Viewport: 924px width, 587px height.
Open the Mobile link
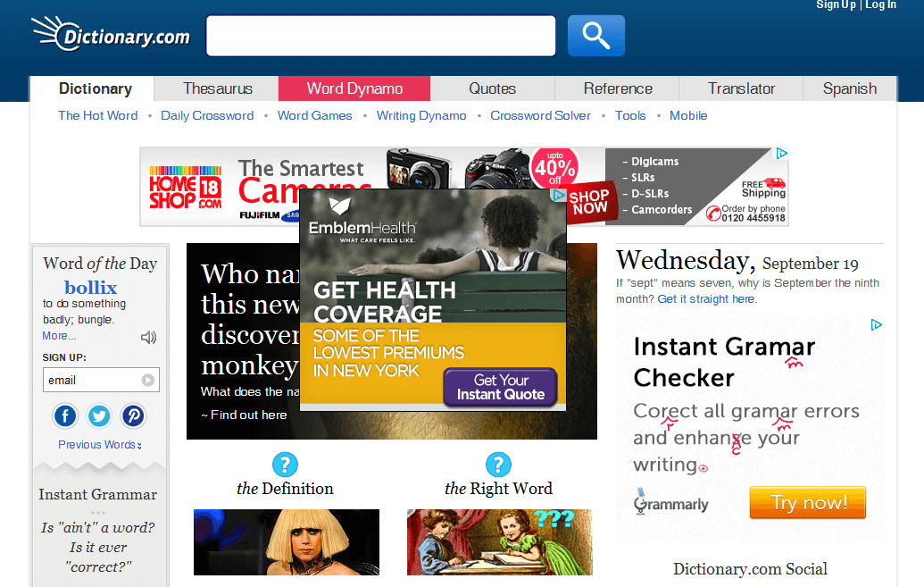[688, 115]
